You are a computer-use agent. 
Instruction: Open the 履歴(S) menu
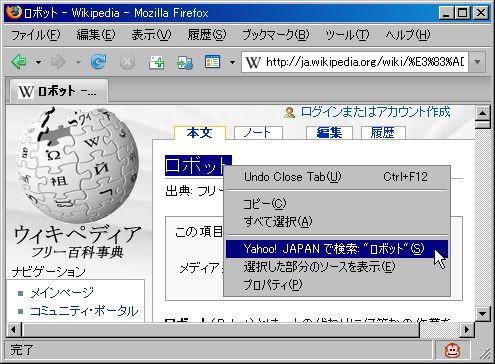pyautogui.click(x=207, y=35)
